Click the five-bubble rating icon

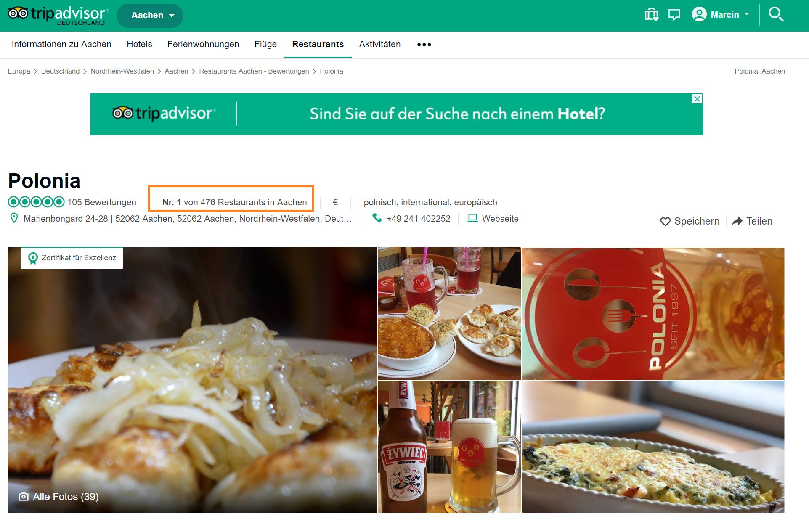coord(36,202)
